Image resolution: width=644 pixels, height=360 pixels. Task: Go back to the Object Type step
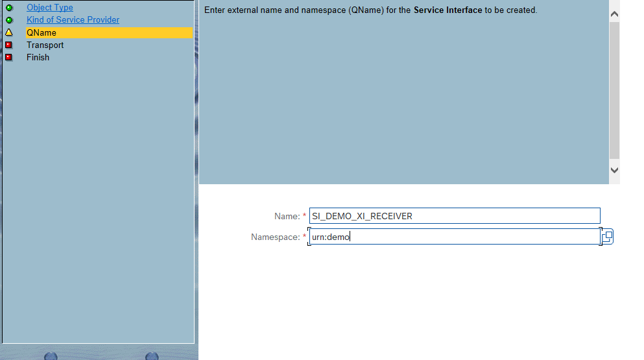click(x=50, y=8)
